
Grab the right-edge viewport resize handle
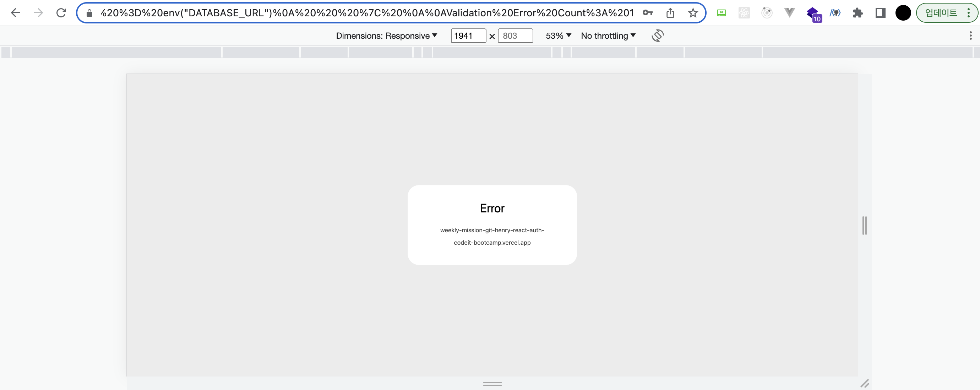(x=864, y=225)
